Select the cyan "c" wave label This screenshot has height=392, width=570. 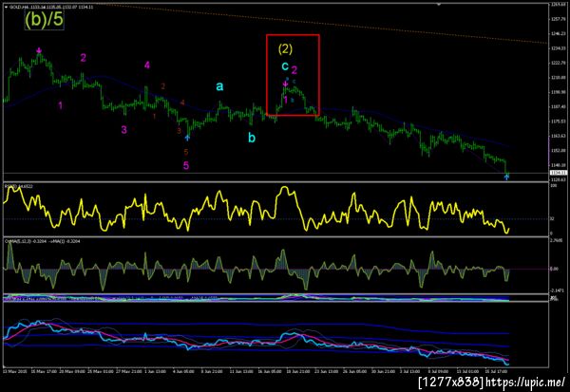(285, 65)
